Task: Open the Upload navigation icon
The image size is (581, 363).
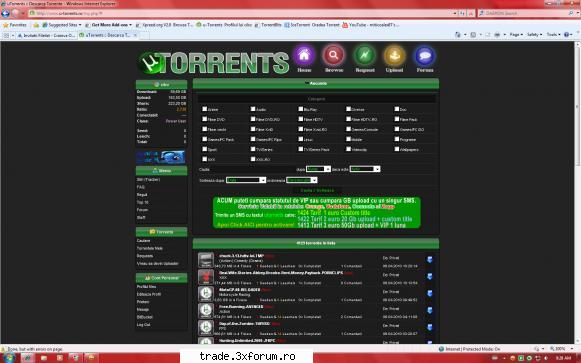Action: coord(394,56)
